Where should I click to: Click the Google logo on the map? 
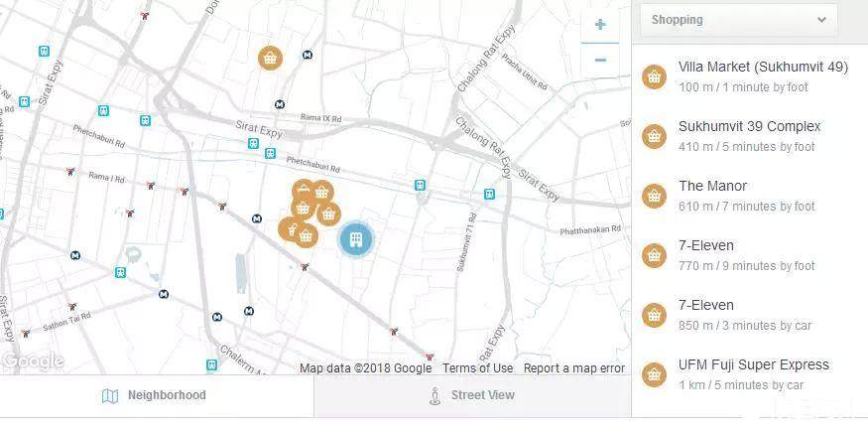33,362
